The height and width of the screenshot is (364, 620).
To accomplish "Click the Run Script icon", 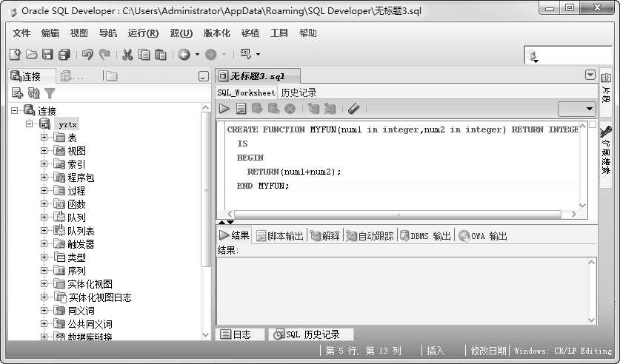I will 241,109.
